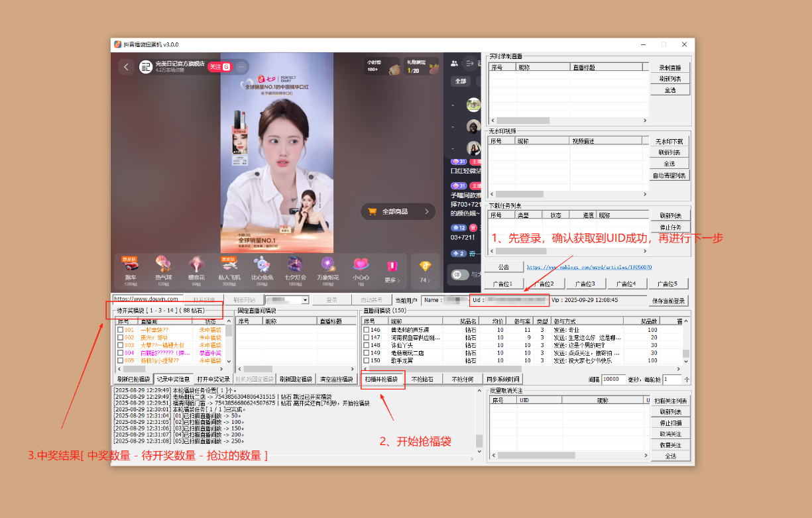Screen dimensions: 812x518
Task: Click 扫描关注列表 button
Action: 669,401
